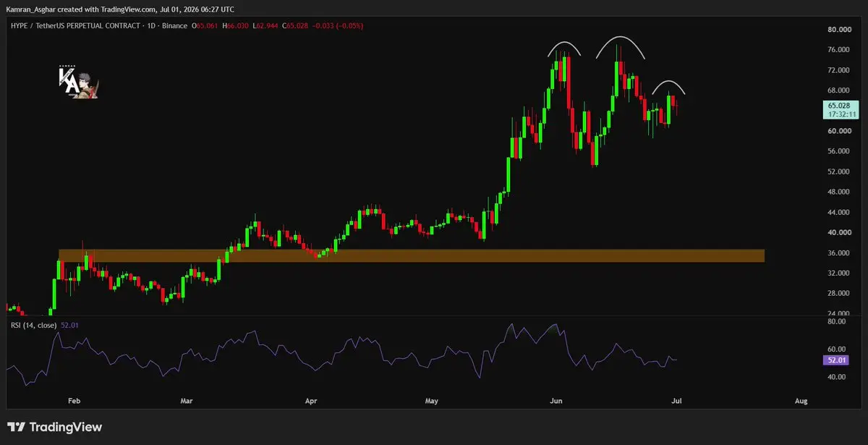Click the Feb label on time axis
Image resolution: width=868 pixels, height=445 pixels.
click(74, 400)
